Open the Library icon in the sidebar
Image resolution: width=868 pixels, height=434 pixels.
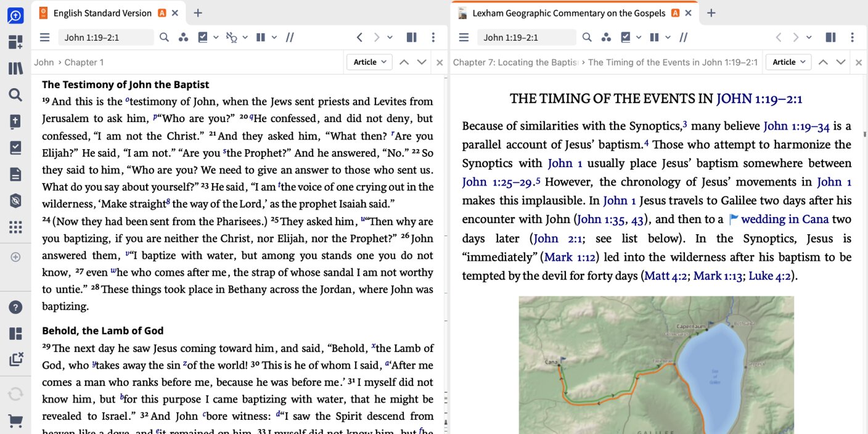[15, 68]
